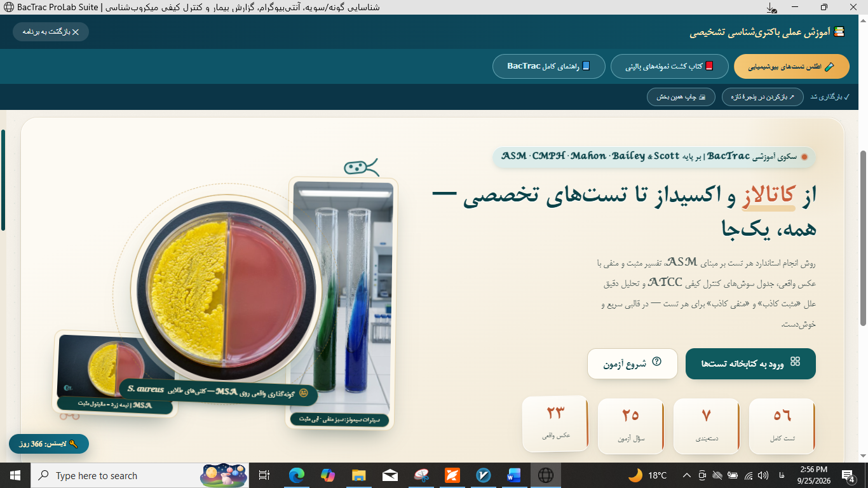Click the small MSA plate thumbnail card
Image resolution: width=868 pixels, height=488 pixels.
point(115,373)
